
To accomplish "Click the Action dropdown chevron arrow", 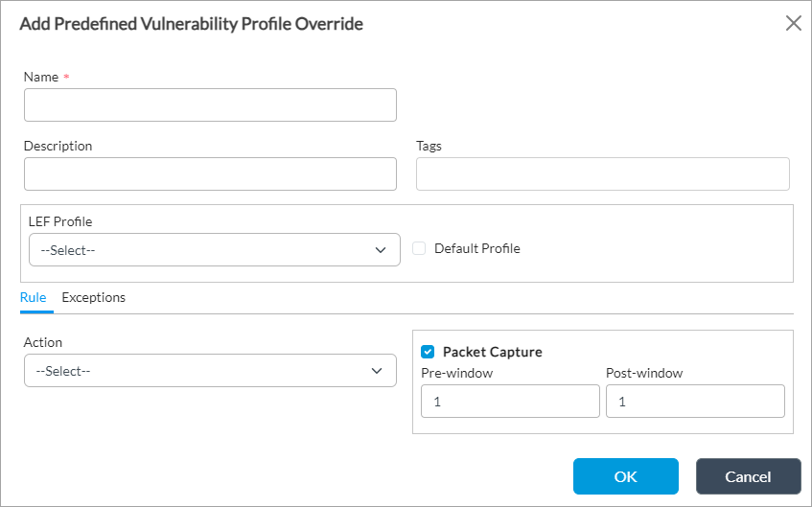I will click(x=377, y=371).
